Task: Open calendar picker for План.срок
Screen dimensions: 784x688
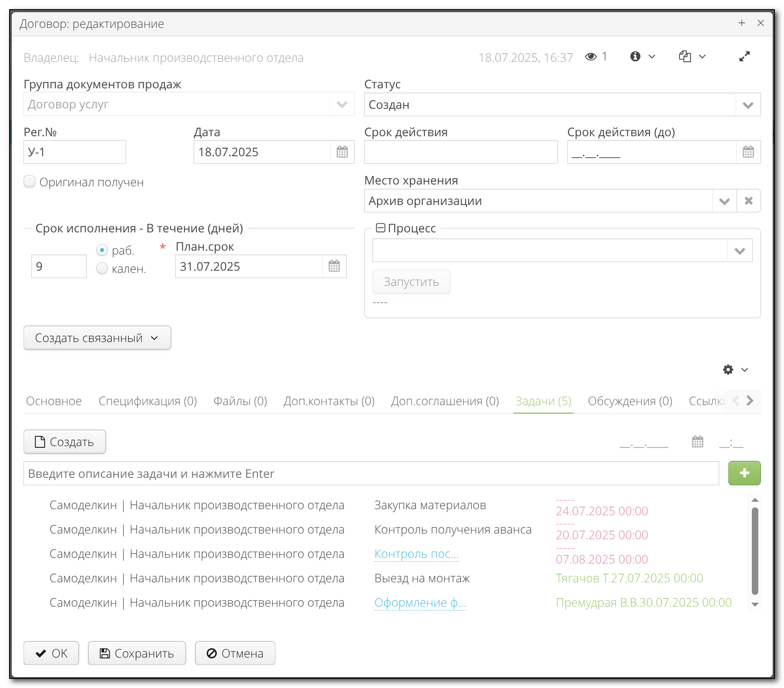Action: tap(333, 266)
